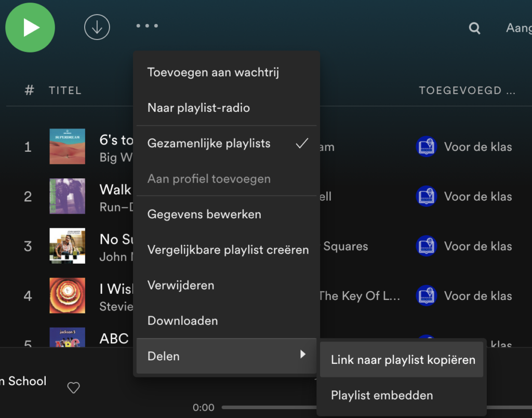Click the search magnifier icon
The width and height of the screenshot is (532, 418).
(474, 28)
